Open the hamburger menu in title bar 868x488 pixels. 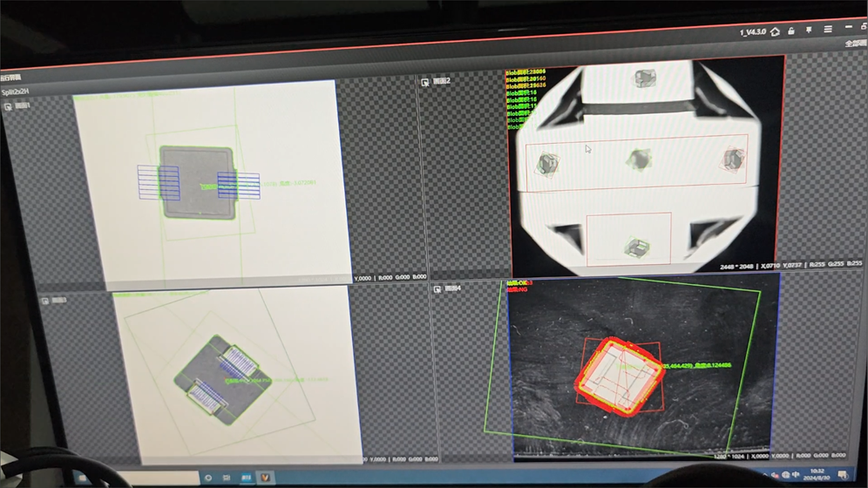828,29
